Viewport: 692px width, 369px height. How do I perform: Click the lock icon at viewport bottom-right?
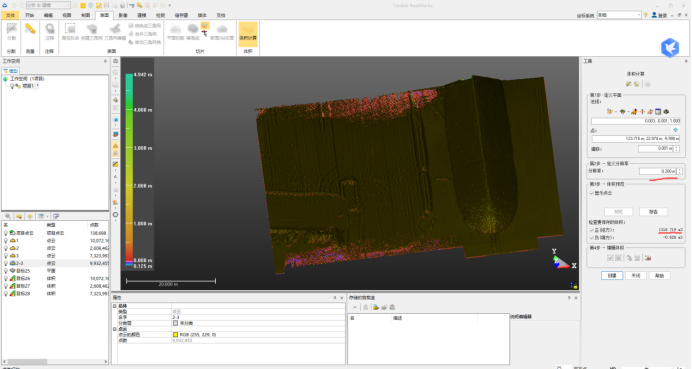[575, 286]
